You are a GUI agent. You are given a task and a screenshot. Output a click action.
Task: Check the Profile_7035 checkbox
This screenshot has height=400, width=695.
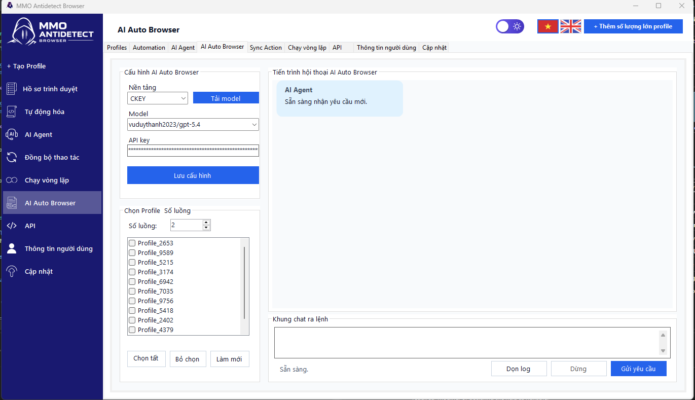click(x=132, y=291)
